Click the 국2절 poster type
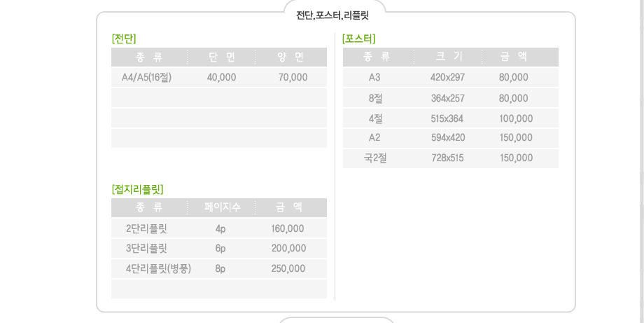The height and width of the screenshot is (323, 644). click(x=375, y=158)
